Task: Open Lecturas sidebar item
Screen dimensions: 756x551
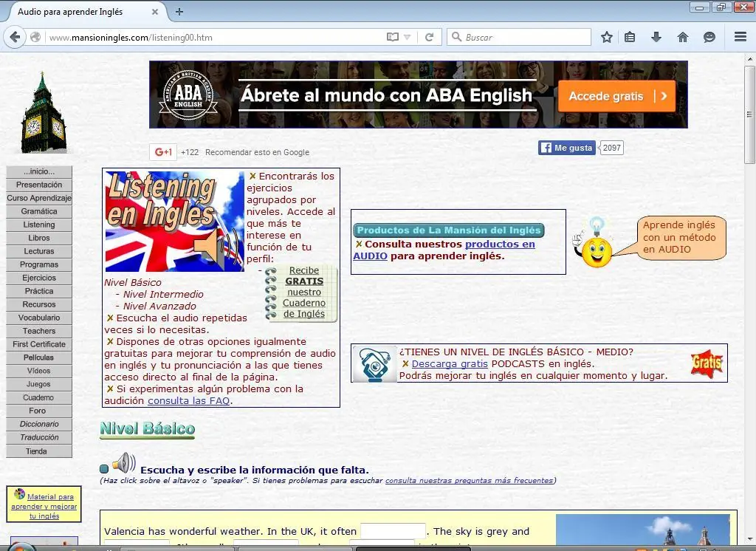Action: point(39,251)
